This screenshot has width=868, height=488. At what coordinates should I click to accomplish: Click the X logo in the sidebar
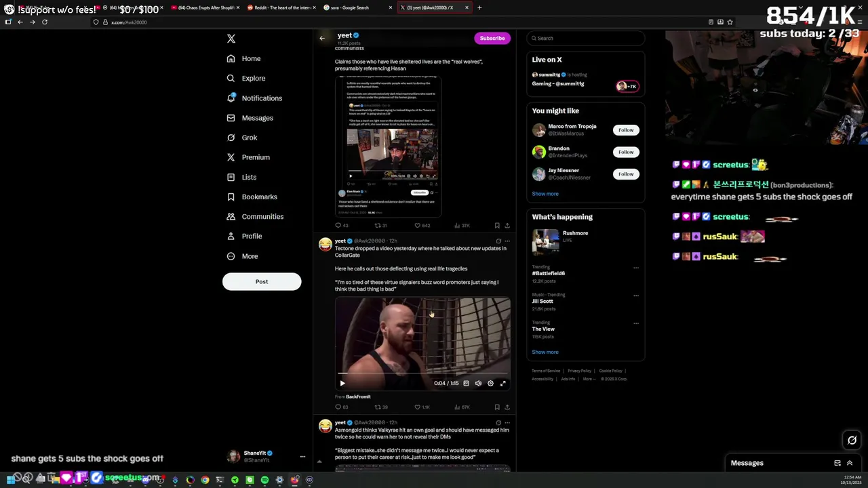coord(231,39)
